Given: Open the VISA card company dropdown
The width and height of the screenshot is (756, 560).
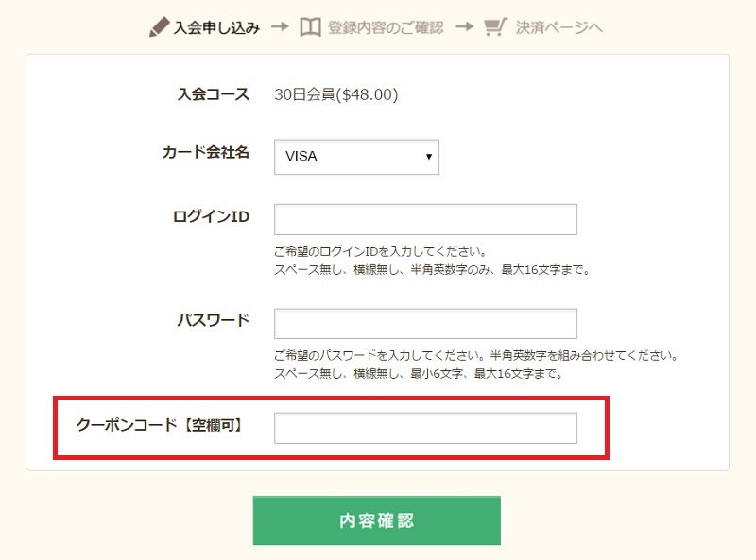Looking at the screenshot, I should pos(356,157).
